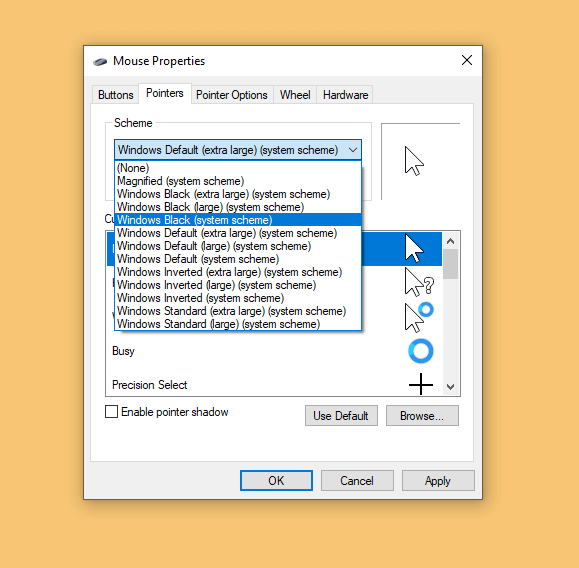Switch to the Buttons tab
Image resolution: width=579 pixels, height=568 pixels.
[x=116, y=95]
